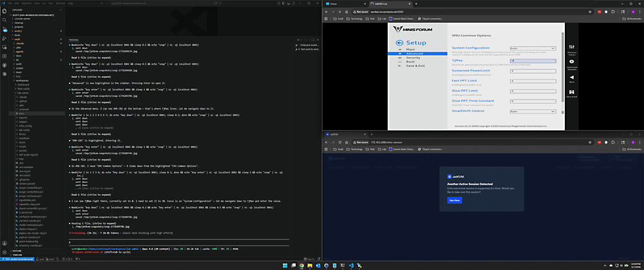
Task: Click the BIOS Back arrow icon
Action: point(572,77)
